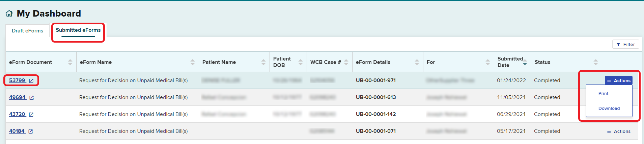Sort by WCB Case # arrows
Screen dimensions: 644x144
pos(346,62)
